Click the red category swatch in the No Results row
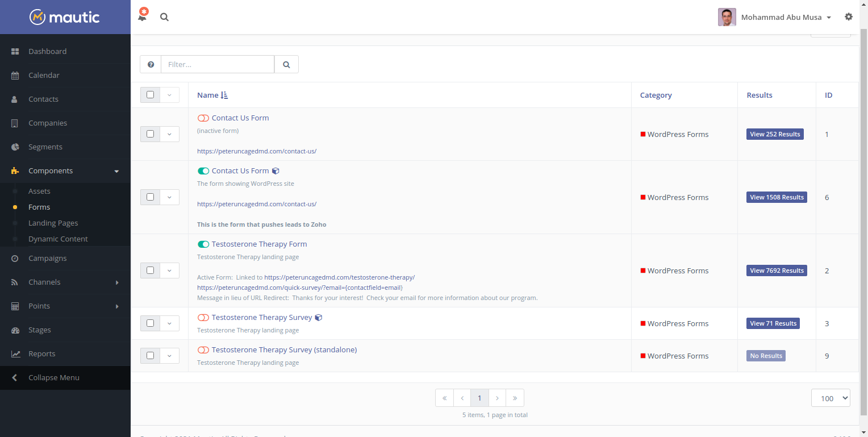Viewport: 868px width, 437px height. click(643, 356)
